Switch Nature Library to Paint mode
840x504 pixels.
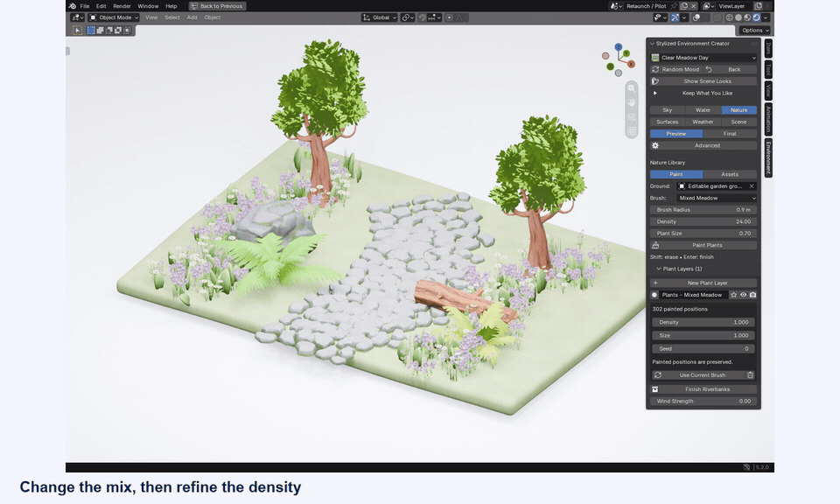(676, 175)
